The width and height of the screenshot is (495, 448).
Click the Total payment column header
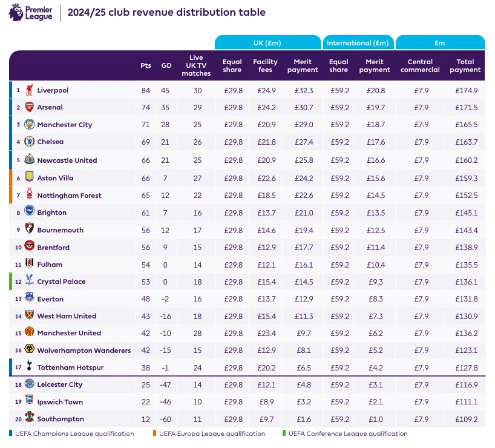[465, 66]
